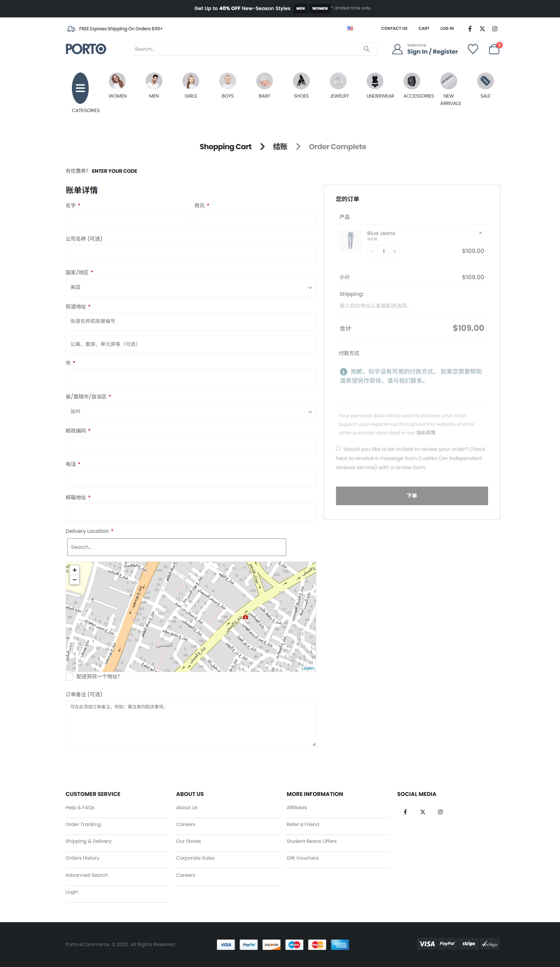Screen dimensions: 560x967
Task: Enable the CusRev review invitation checkbox
Action: [x=338, y=448]
